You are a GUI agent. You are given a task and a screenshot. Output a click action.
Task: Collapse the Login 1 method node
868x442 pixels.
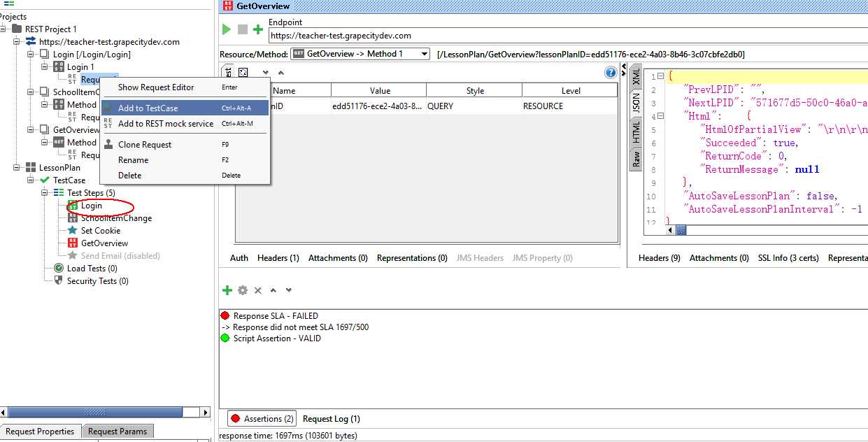pyautogui.click(x=45, y=67)
